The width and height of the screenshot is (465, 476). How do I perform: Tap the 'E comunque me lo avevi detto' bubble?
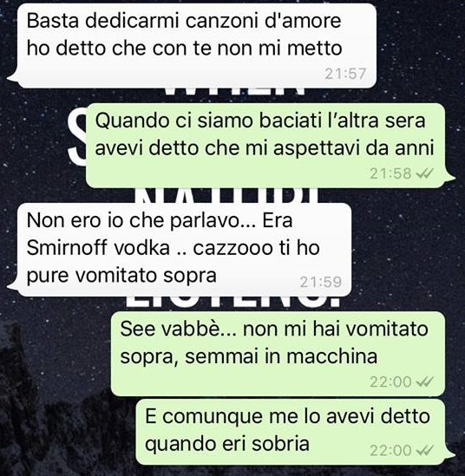(x=290, y=432)
